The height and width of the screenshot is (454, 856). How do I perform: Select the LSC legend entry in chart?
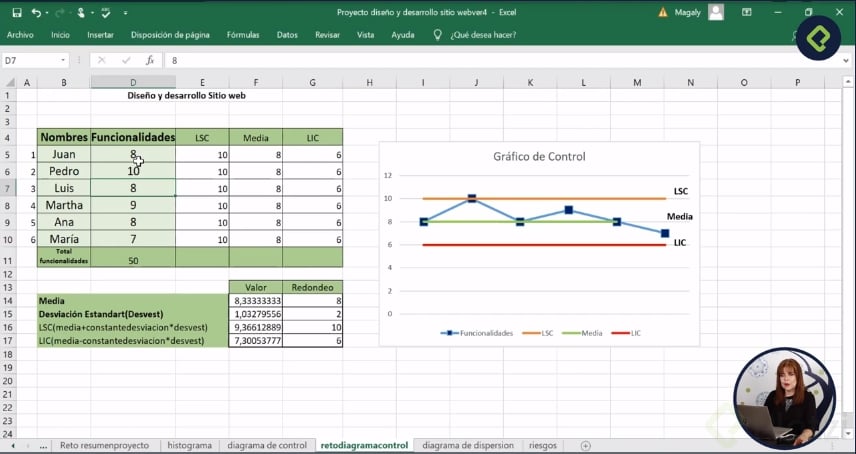pos(538,333)
